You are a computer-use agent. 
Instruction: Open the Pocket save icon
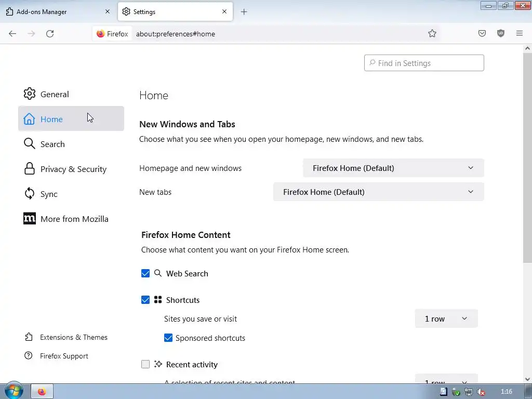pos(482,33)
